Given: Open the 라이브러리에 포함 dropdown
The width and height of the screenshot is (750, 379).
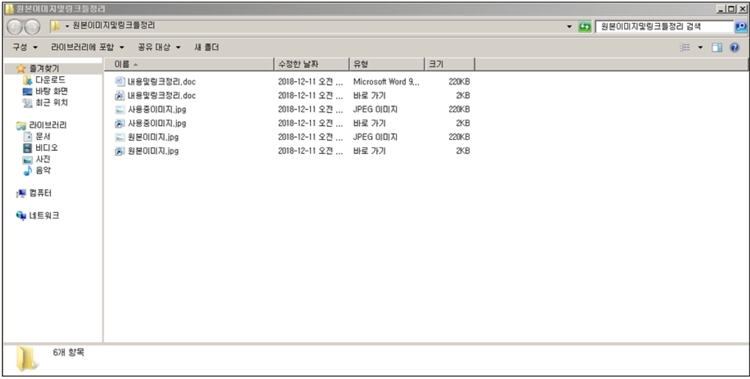Looking at the screenshot, I should tap(87, 47).
